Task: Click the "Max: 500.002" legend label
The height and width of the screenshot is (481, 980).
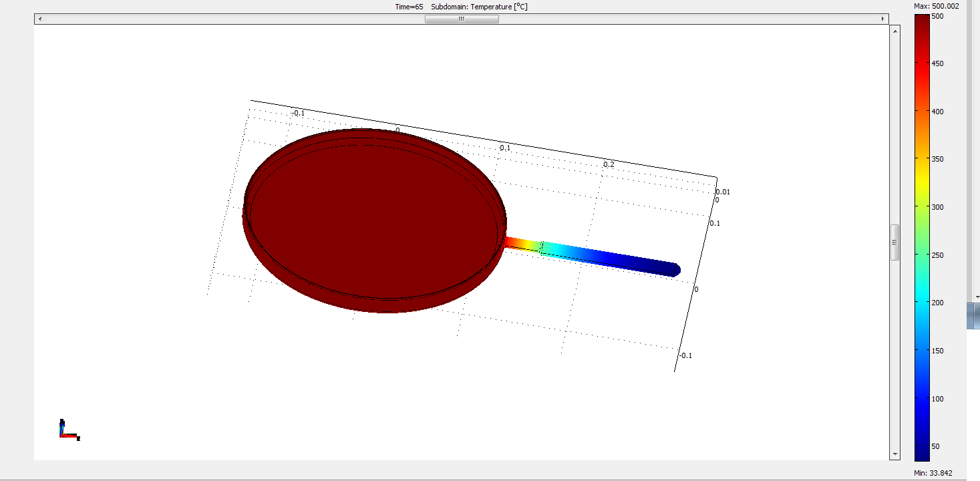Action: [937, 6]
